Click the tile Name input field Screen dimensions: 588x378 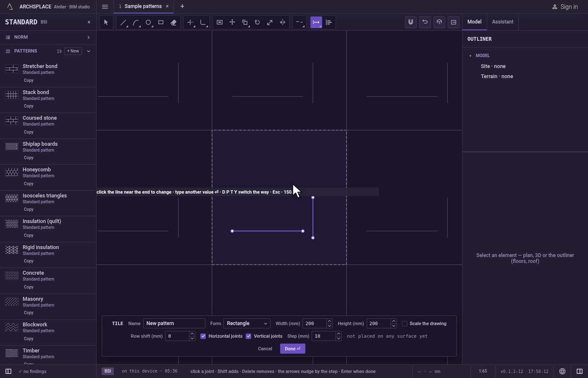click(x=174, y=323)
